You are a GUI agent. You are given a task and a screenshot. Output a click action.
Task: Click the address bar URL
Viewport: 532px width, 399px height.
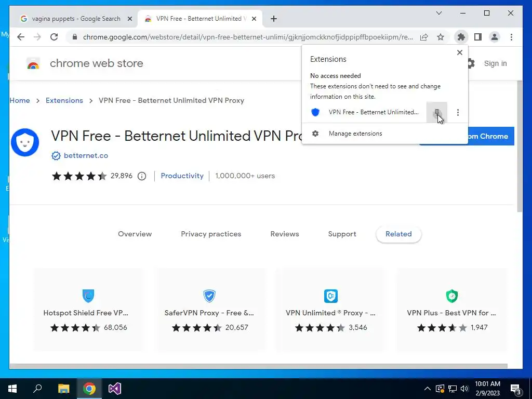point(248,37)
